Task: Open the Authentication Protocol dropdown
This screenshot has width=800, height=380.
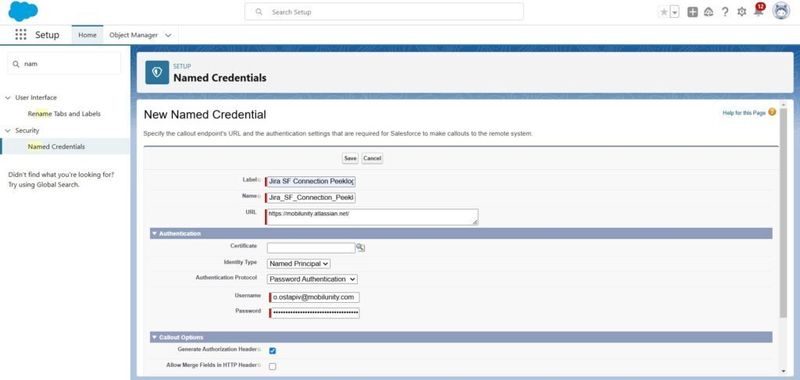Action: click(x=312, y=280)
